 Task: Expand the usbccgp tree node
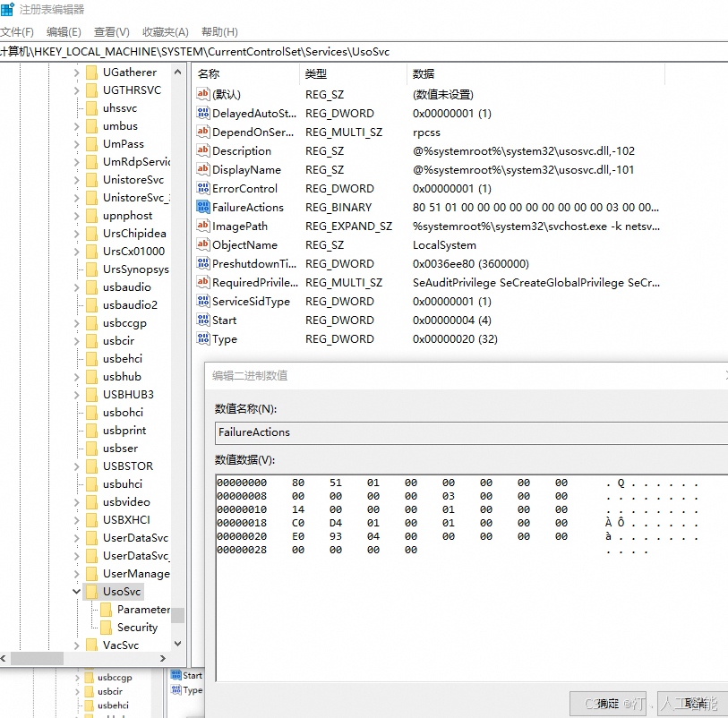[77, 322]
